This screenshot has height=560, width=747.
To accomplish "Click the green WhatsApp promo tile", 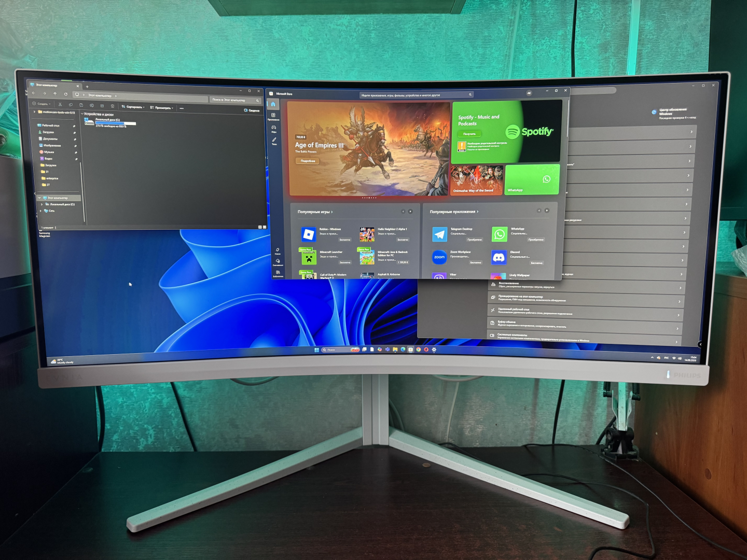I will (532, 179).
